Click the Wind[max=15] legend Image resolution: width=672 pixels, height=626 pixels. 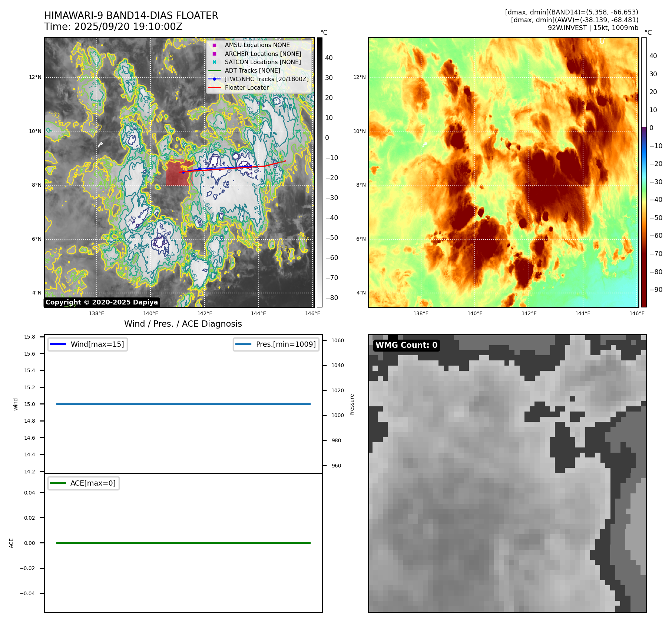pos(87,344)
